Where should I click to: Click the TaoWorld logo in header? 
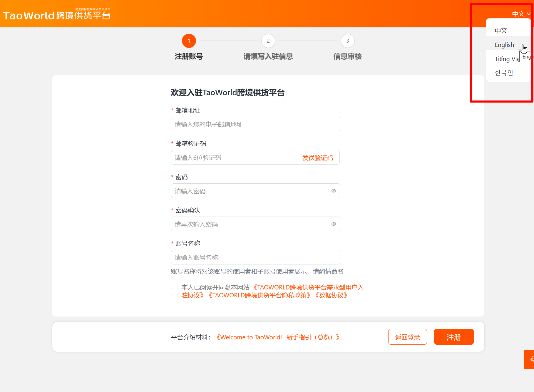pyautogui.click(x=56, y=15)
